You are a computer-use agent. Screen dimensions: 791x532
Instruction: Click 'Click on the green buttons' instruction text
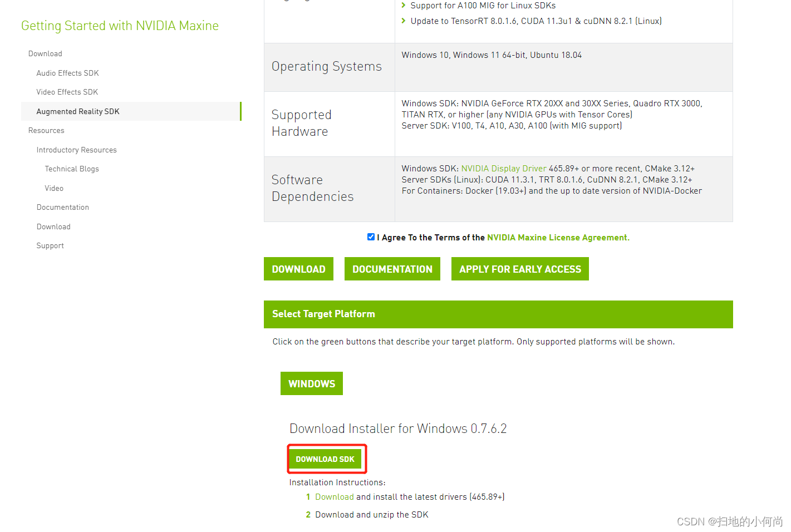[473, 342]
